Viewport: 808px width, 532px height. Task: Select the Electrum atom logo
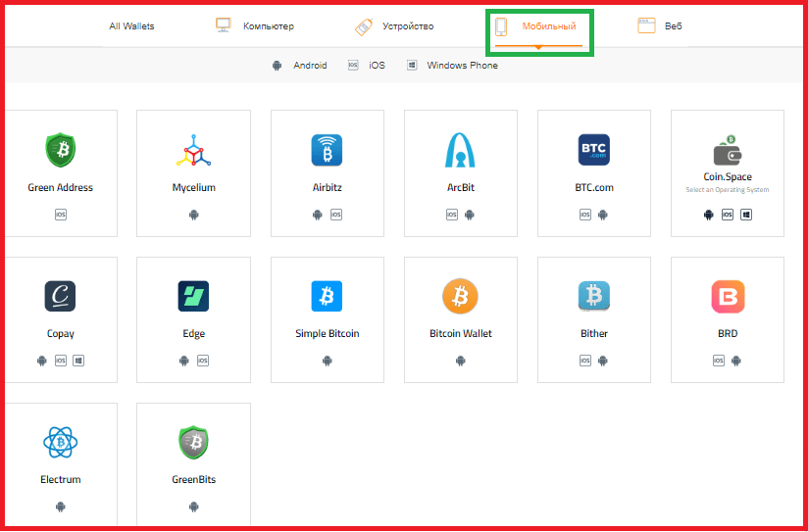click(60, 443)
